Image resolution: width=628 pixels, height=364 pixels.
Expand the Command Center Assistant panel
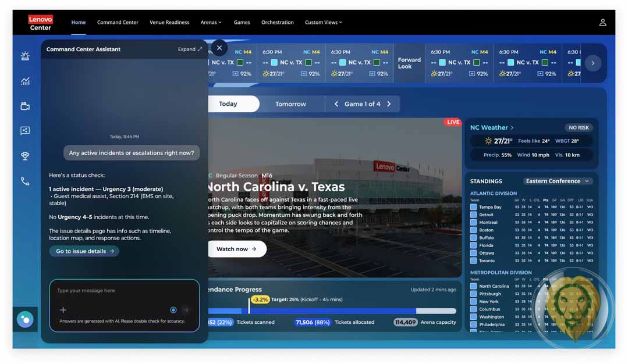click(190, 49)
